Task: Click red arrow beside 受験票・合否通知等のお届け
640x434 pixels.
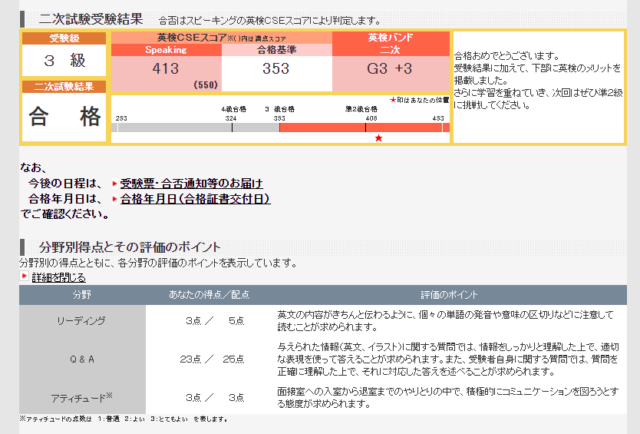Action: [x=114, y=184]
